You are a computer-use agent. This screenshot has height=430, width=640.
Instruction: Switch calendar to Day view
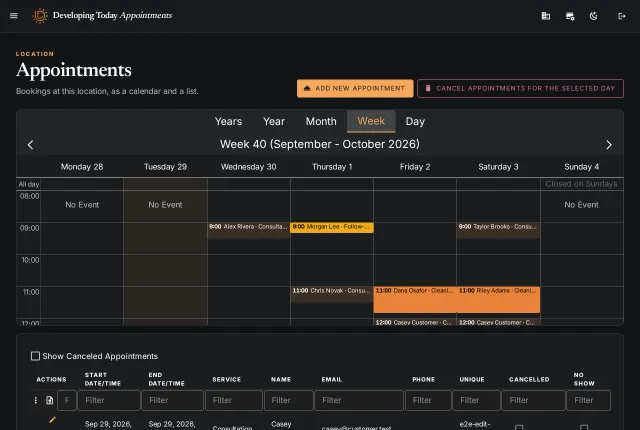[415, 122]
